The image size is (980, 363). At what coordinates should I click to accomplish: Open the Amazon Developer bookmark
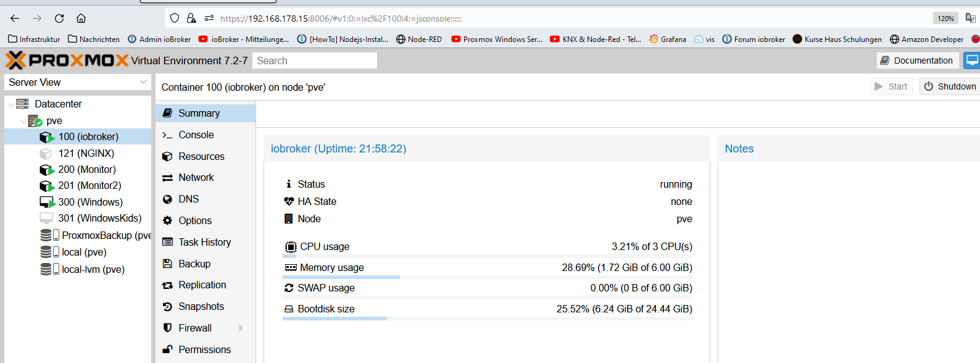[x=927, y=39]
